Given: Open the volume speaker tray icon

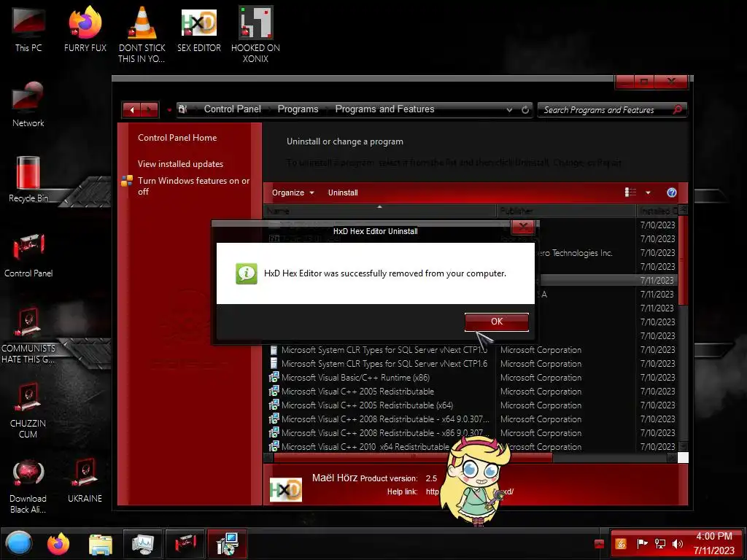Looking at the screenshot, I should click(677, 543).
